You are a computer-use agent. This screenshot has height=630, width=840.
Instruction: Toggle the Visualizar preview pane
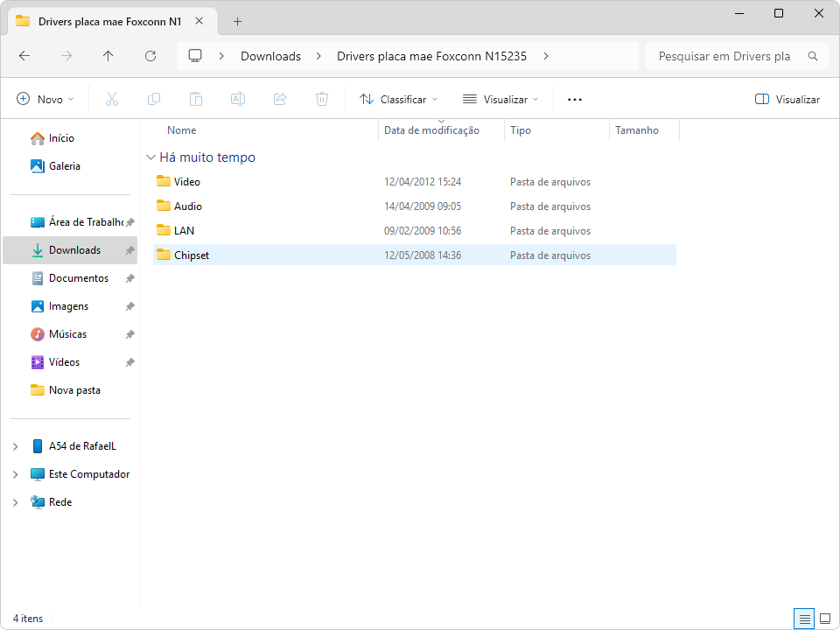coord(787,99)
